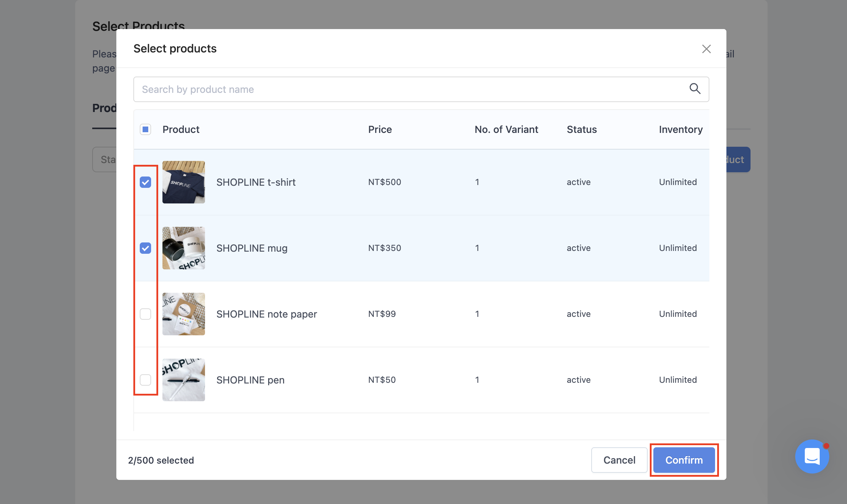Select the SHOPLINE mug product name
Image resolution: width=847 pixels, height=504 pixels.
(252, 248)
